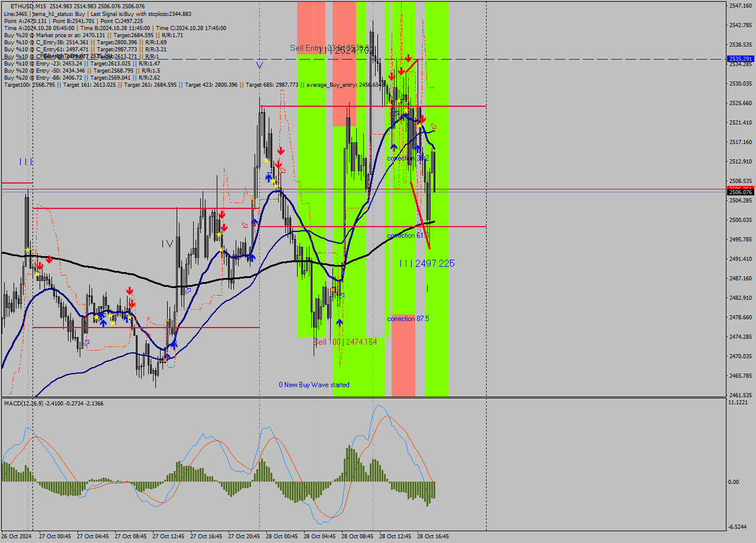Click the 2487.160 price axis label
756x543 pixels.
pos(741,278)
